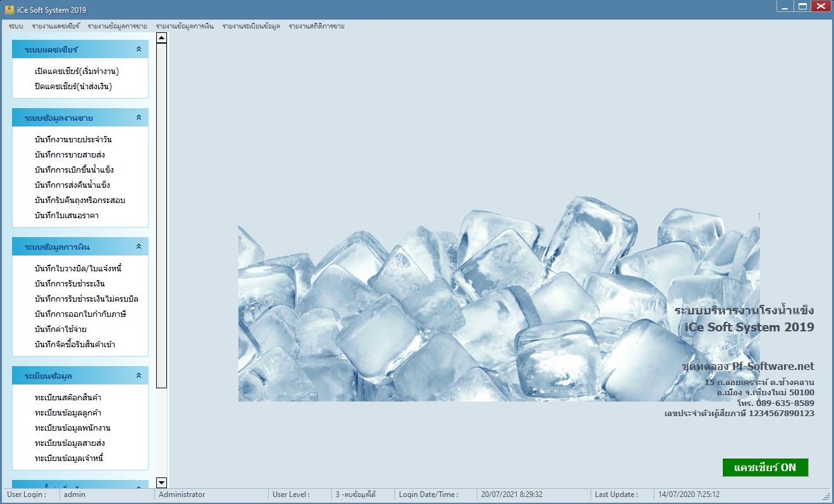Click the sidebar scroll down arrow
The image size is (834, 504).
161,482
